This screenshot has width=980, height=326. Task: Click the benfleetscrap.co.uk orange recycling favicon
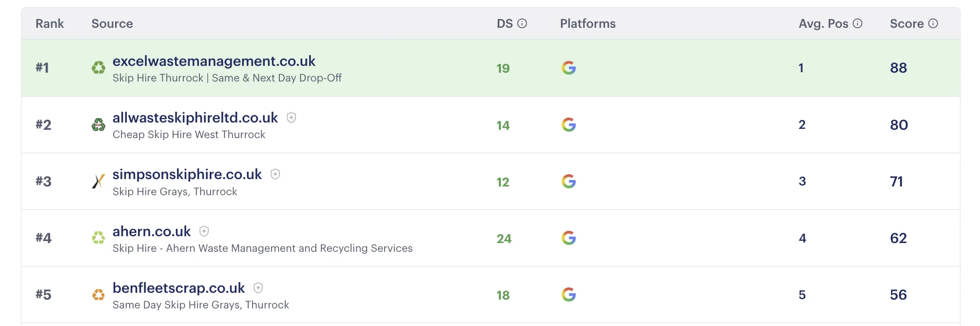pos(99,295)
